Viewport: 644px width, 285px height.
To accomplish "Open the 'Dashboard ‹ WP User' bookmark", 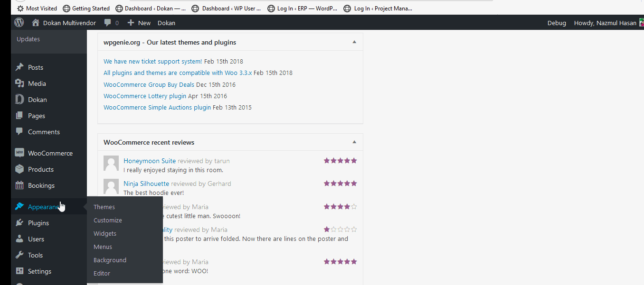I will click(227, 8).
